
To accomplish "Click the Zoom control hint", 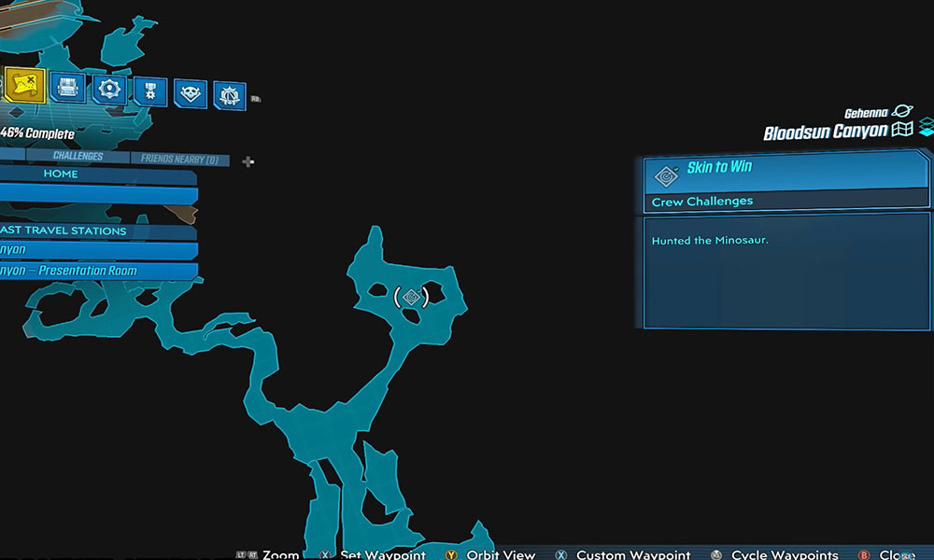I will (x=280, y=554).
